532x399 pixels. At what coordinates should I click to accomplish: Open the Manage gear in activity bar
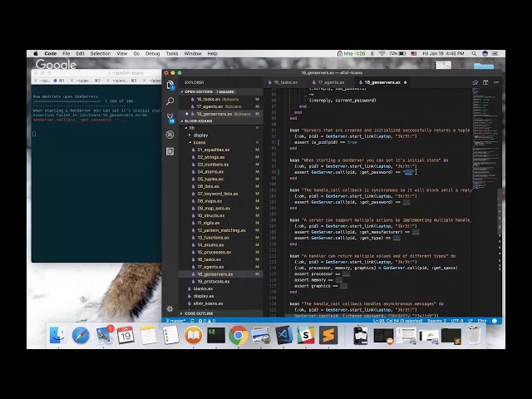pos(170,308)
